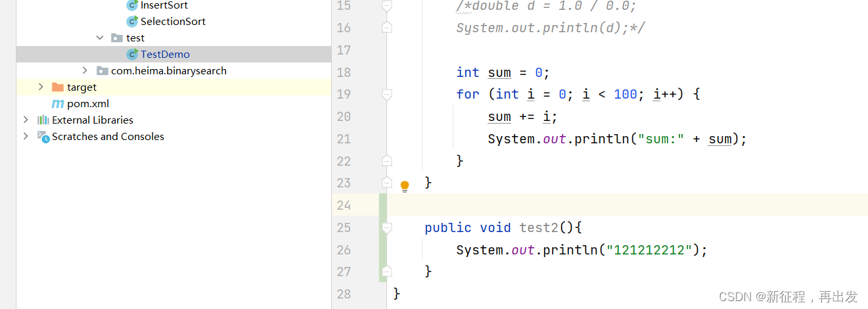
Task: Click the Maven pom.xml file icon
Action: pyautogui.click(x=58, y=104)
